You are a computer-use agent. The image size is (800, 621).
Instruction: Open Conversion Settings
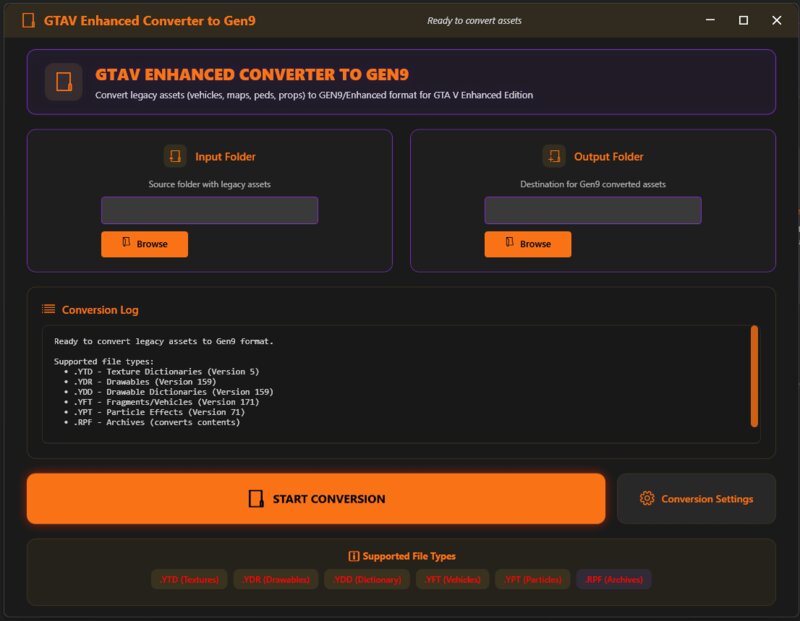click(696, 499)
